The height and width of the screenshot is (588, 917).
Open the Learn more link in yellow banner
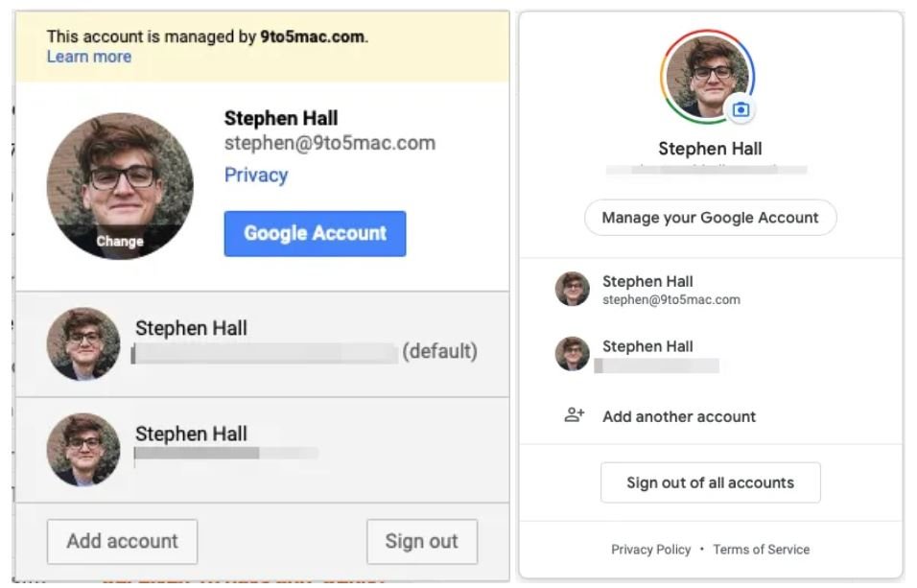89,57
